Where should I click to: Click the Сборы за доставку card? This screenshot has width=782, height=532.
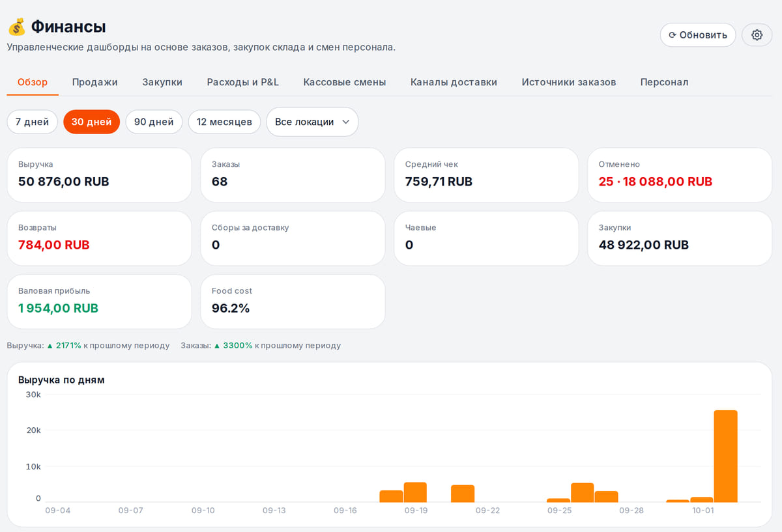pyautogui.click(x=293, y=238)
